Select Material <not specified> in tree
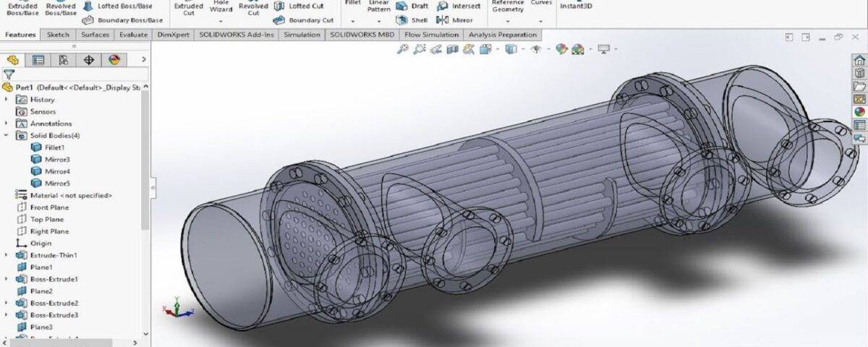The width and height of the screenshot is (868, 347). [64, 195]
